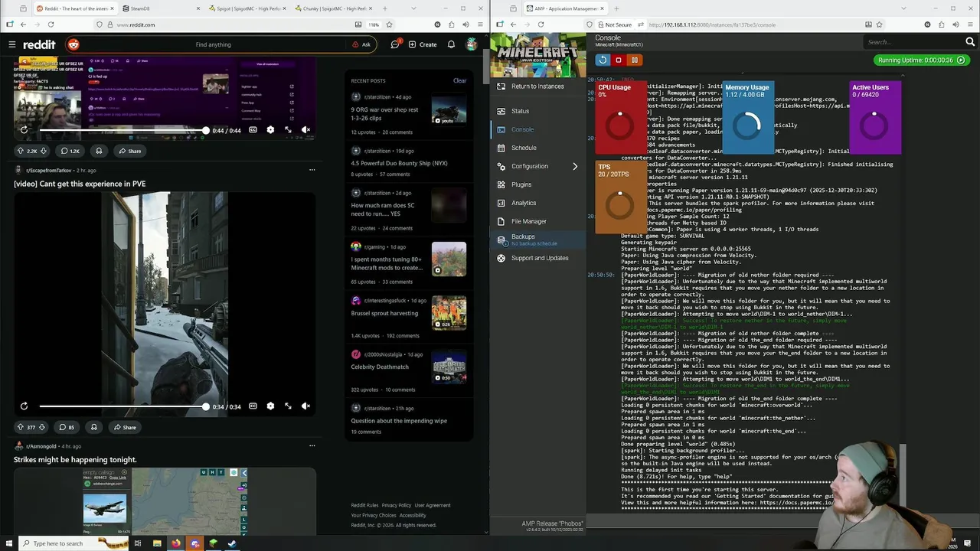Replay the top 0:44 video
The image size is (980, 551).
[x=24, y=130]
